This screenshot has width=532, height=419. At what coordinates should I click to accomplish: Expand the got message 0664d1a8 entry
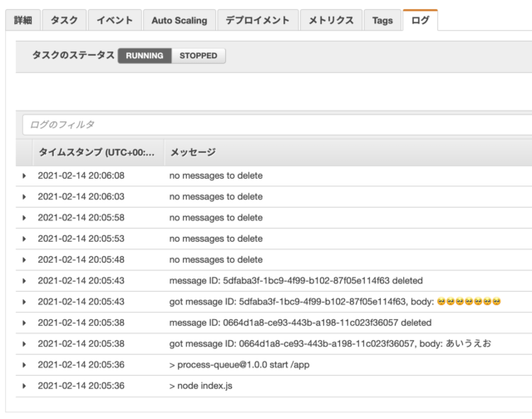click(x=24, y=344)
